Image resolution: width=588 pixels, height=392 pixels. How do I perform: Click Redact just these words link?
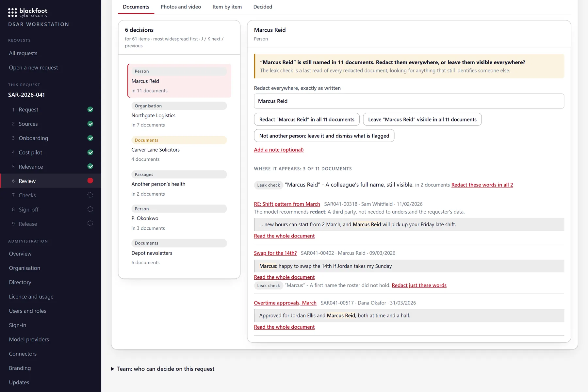pyautogui.click(x=419, y=286)
